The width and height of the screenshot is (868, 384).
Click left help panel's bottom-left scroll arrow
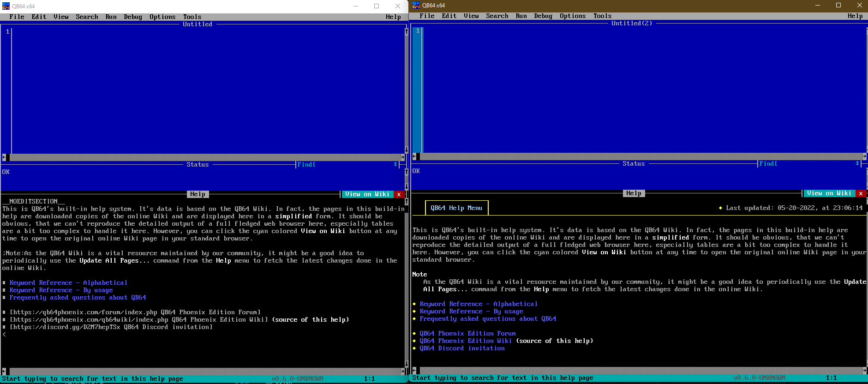[x=4, y=372]
